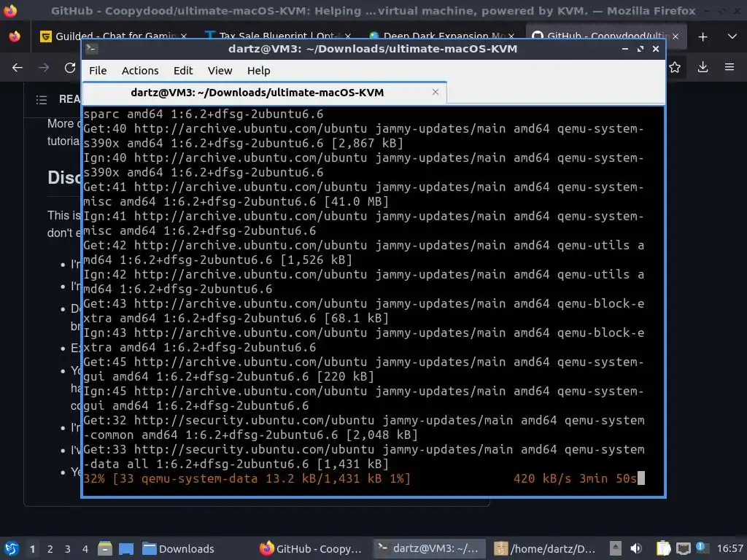Close the GitHub tab in Firefox

[x=675, y=36]
